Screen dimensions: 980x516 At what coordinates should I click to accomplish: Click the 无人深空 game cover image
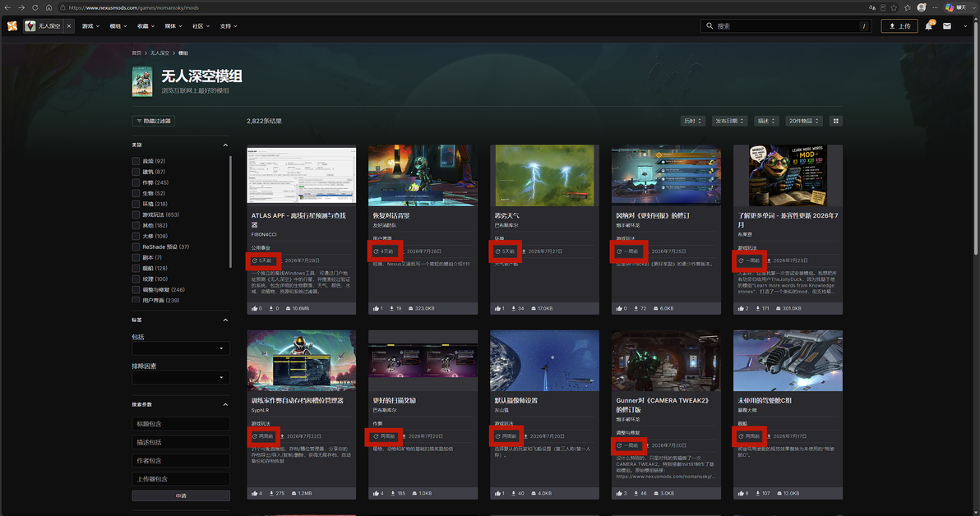[142, 81]
